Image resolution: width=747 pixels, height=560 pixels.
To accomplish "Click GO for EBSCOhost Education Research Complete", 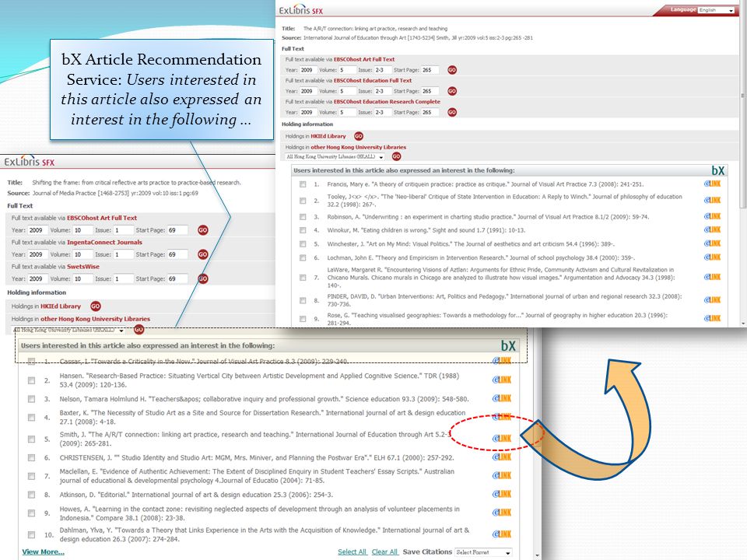I will [x=452, y=112].
